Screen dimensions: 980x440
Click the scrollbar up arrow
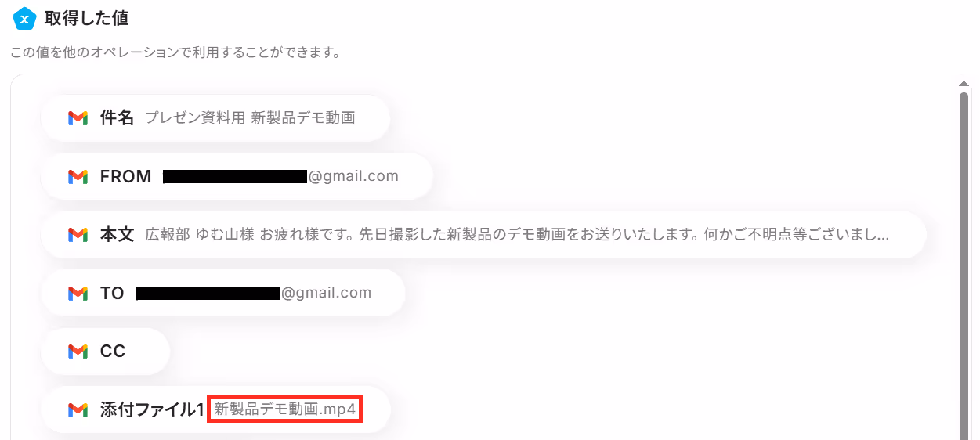(964, 81)
